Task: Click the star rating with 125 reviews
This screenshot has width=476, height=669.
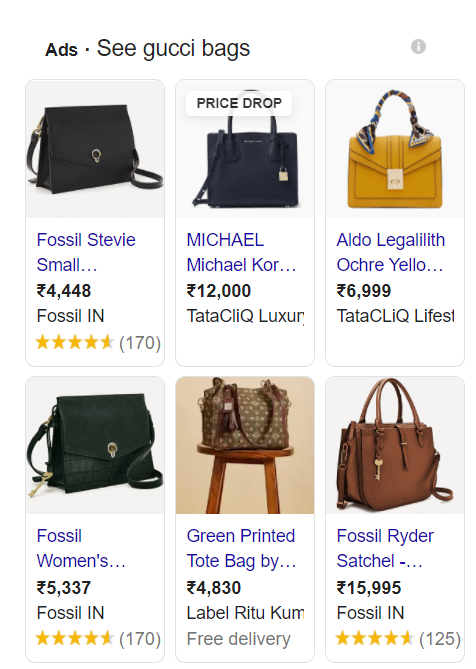Action: click(x=398, y=639)
